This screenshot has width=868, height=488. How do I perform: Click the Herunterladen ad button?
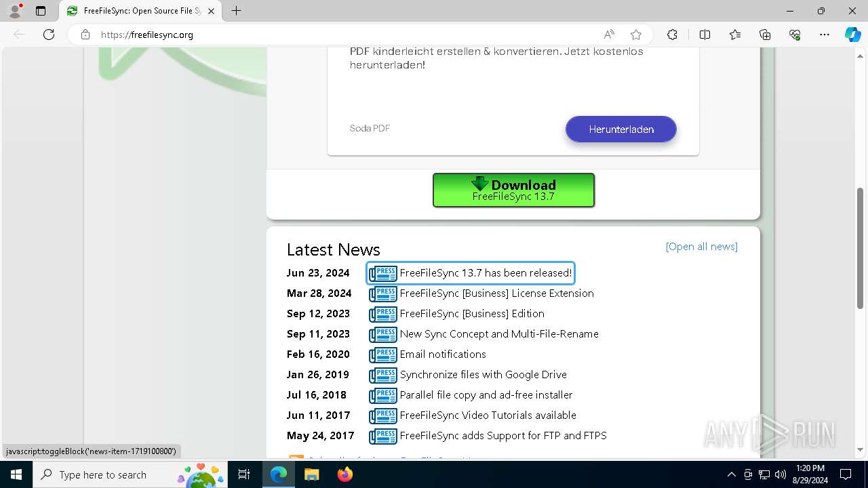click(621, 129)
